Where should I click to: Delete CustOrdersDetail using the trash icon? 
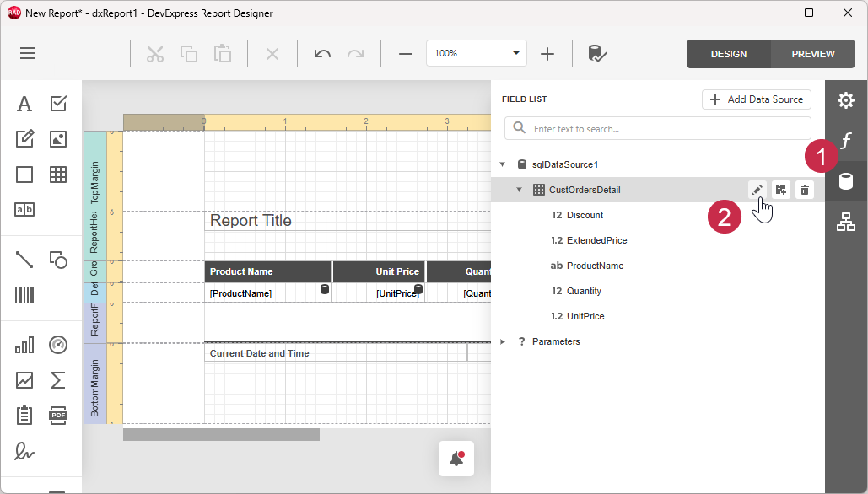pyautogui.click(x=805, y=190)
